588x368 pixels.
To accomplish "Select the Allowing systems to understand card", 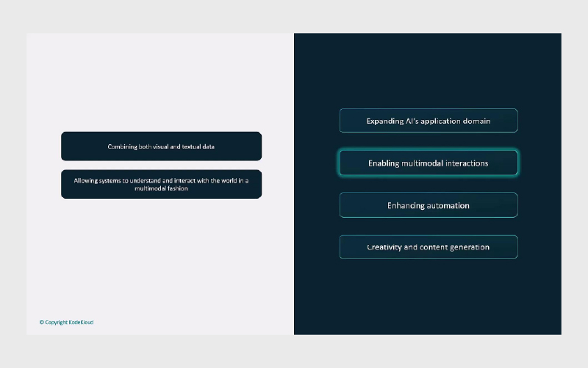I will [161, 184].
